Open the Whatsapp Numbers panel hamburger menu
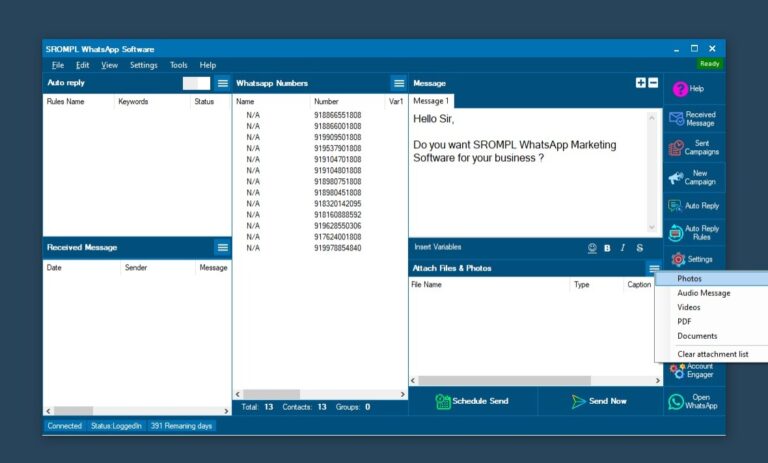 [x=398, y=83]
